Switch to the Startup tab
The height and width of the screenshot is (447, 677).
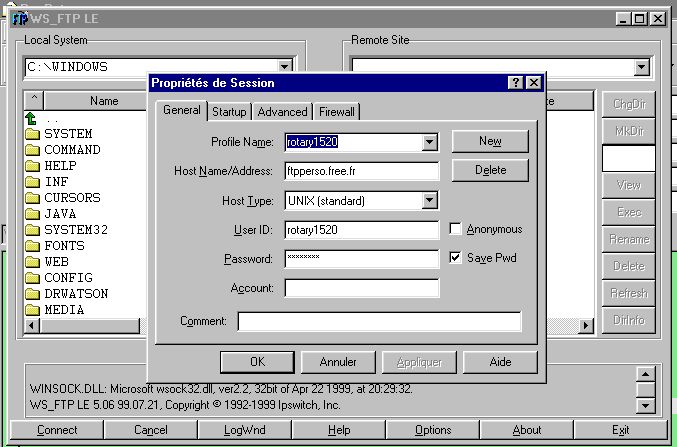point(229,112)
